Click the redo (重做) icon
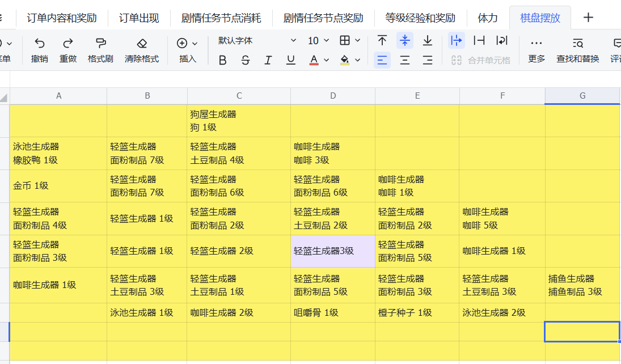The width and height of the screenshot is (621, 364). point(68,43)
